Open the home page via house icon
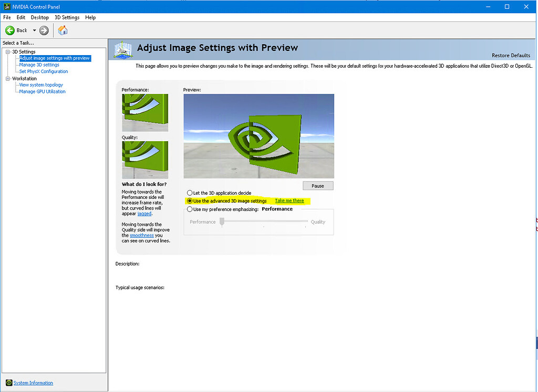 63,30
